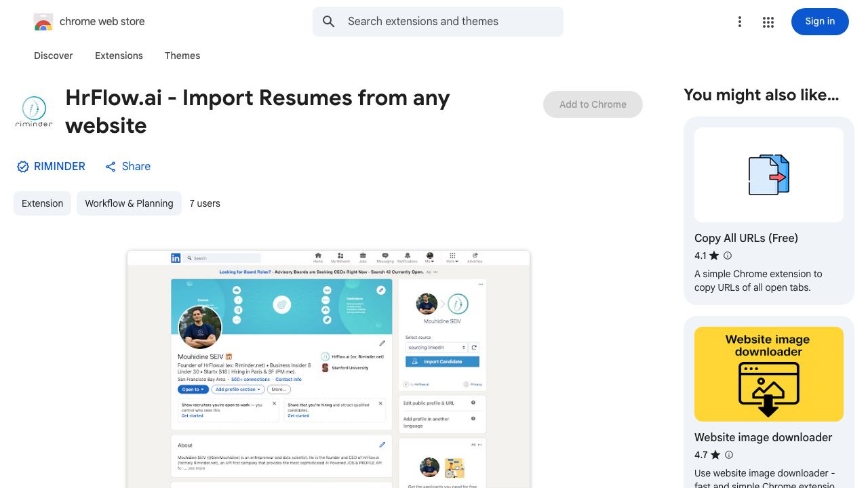The image size is (868, 488).
Task: Click the search magnifier icon
Action: (x=329, y=22)
